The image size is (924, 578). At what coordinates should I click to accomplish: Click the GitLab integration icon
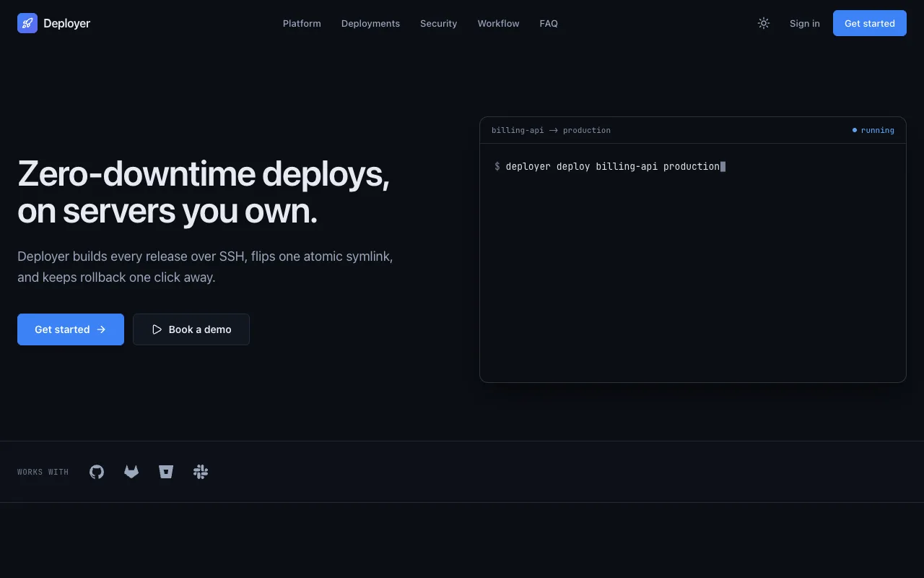pos(131,472)
